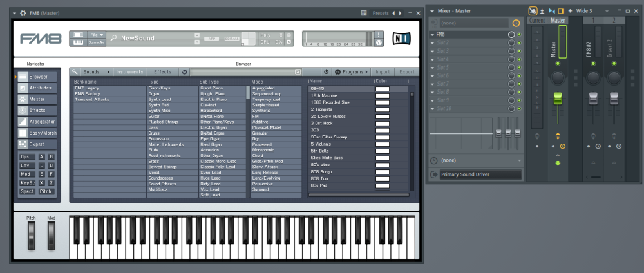Click browser search magnifier icon
644x273 pixels.
tap(75, 72)
